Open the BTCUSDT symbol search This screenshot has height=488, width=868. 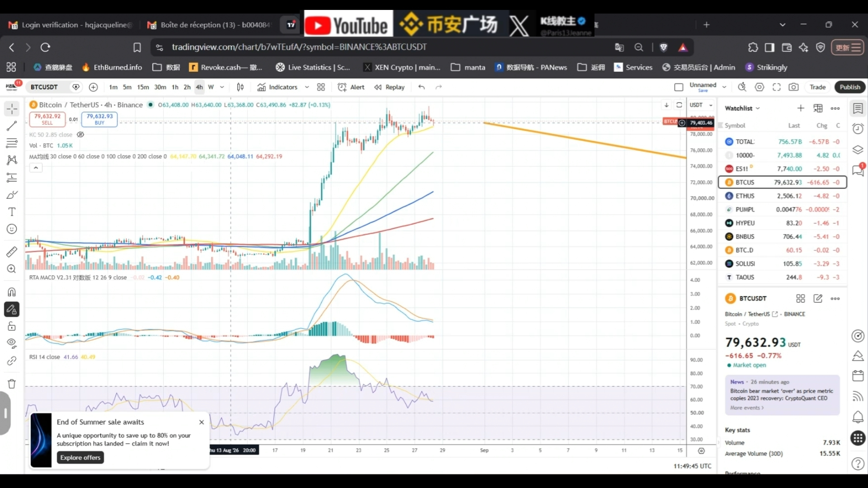(44, 87)
